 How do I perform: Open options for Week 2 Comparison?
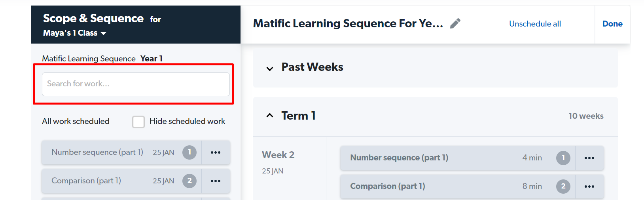(589, 187)
